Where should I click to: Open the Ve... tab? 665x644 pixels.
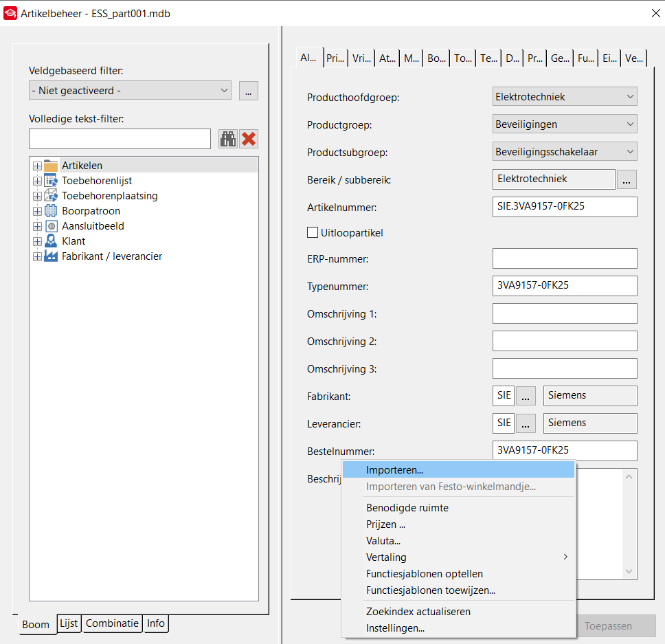(633, 58)
